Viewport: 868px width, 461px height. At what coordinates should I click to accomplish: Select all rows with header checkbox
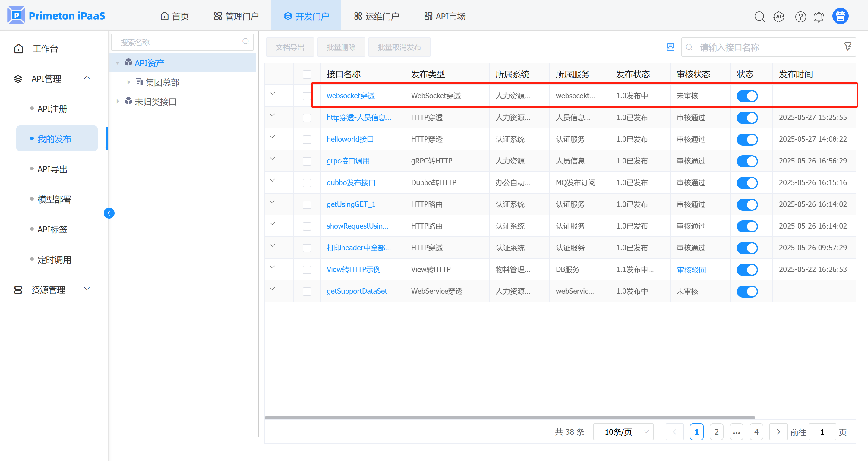click(x=307, y=74)
